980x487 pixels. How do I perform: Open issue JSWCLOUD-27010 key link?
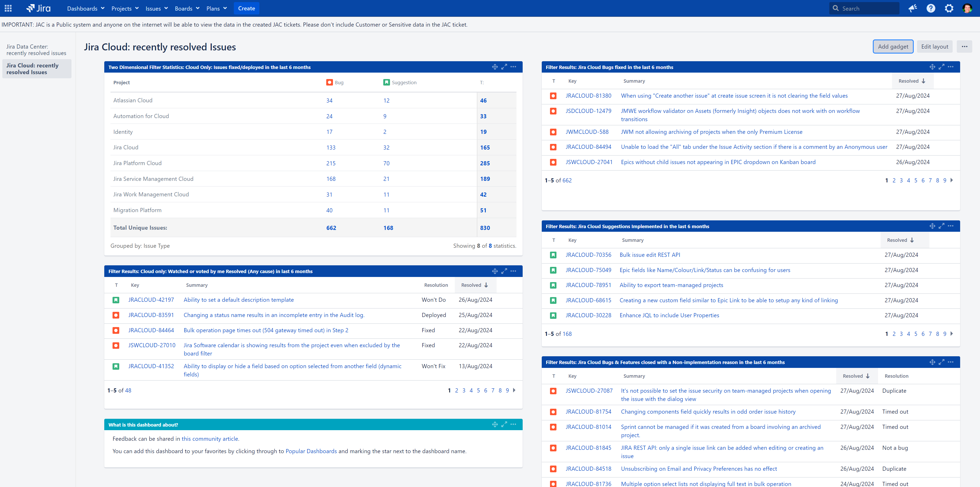point(152,345)
